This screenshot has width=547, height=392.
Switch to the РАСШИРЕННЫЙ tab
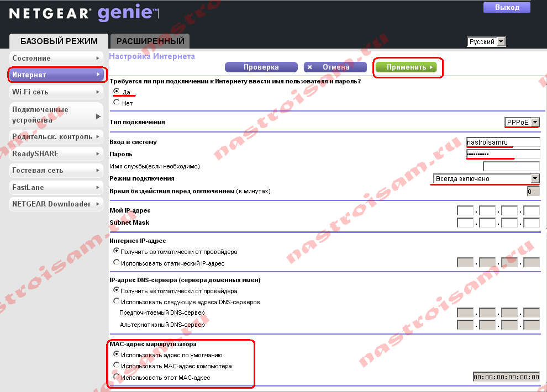(x=150, y=41)
